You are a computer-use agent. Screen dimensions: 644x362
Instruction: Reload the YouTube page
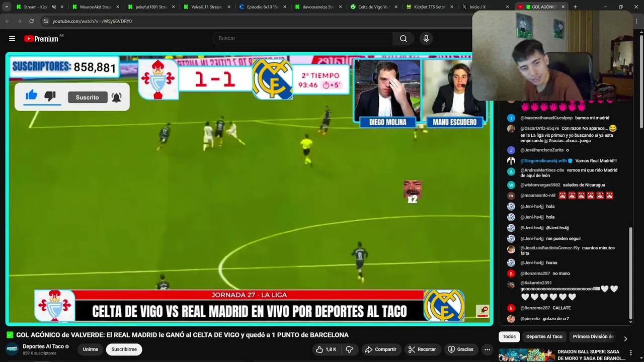point(31,21)
